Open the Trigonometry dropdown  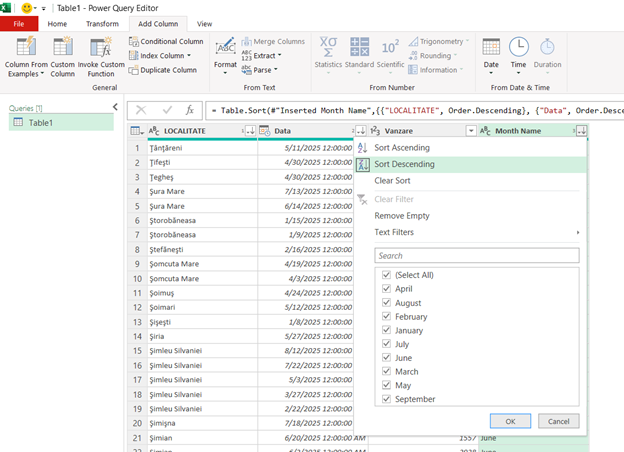pyautogui.click(x=439, y=41)
